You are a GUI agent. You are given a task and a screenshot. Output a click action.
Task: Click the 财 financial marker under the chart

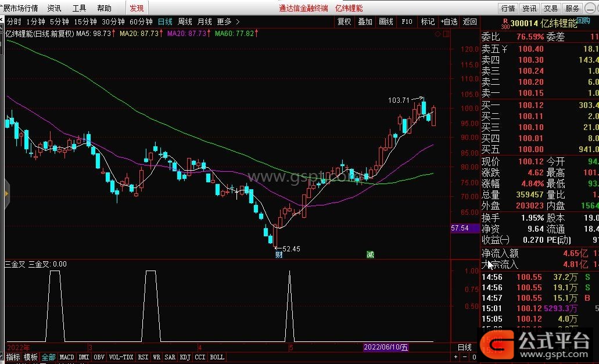(279, 254)
